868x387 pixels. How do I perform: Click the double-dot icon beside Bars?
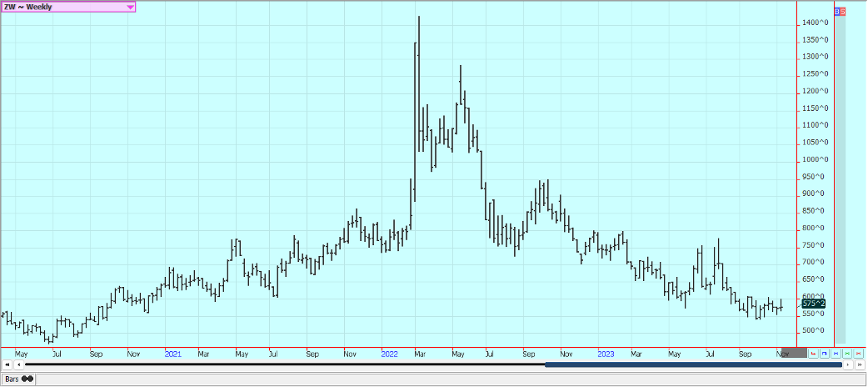[27, 379]
